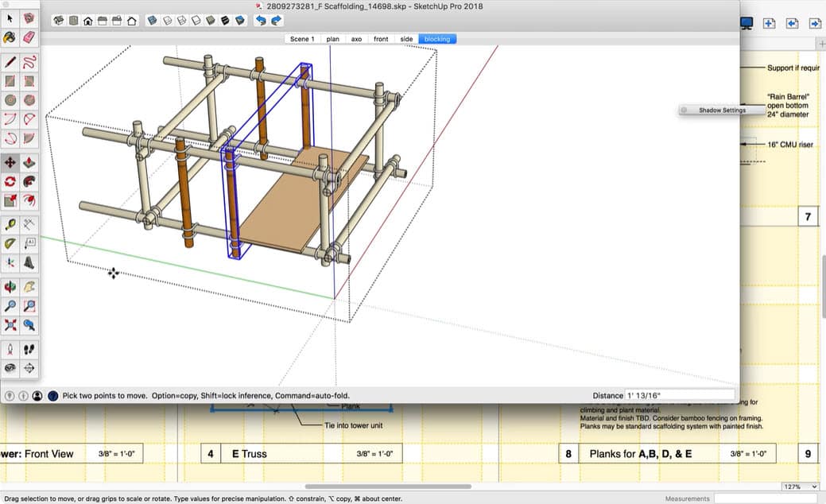Image resolution: width=826 pixels, height=504 pixels.
Task: Select the Protractor tool
Action: [10, 244]
